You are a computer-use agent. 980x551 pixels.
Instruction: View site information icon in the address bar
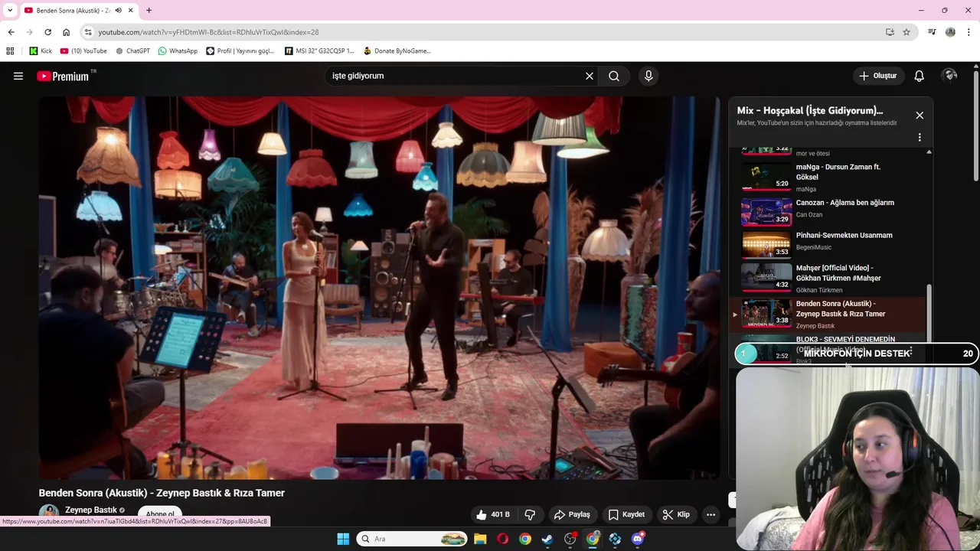pos(88,32)
